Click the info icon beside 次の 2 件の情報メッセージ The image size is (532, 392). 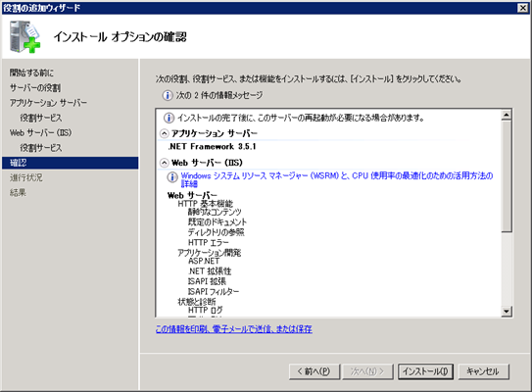(x=168, y=95)
